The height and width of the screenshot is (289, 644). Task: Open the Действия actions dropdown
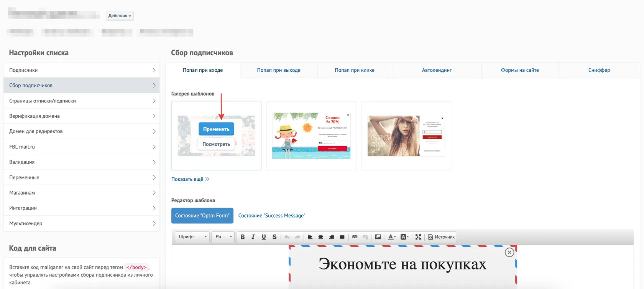(120, 16)
